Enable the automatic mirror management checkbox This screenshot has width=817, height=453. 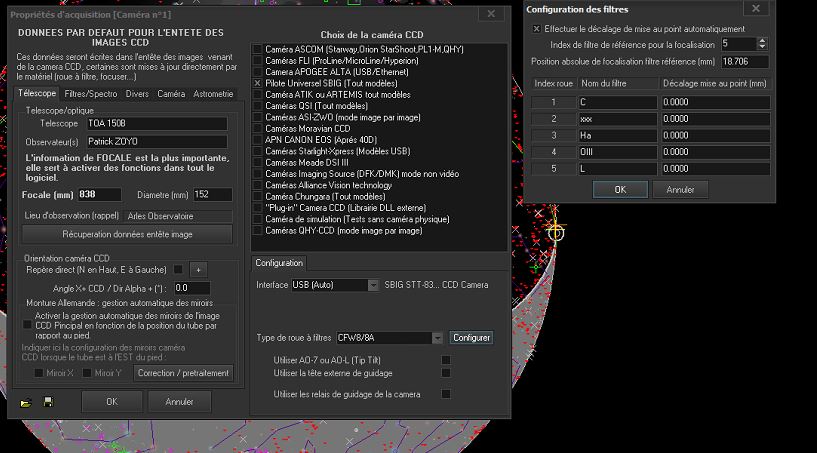point(27,324)
